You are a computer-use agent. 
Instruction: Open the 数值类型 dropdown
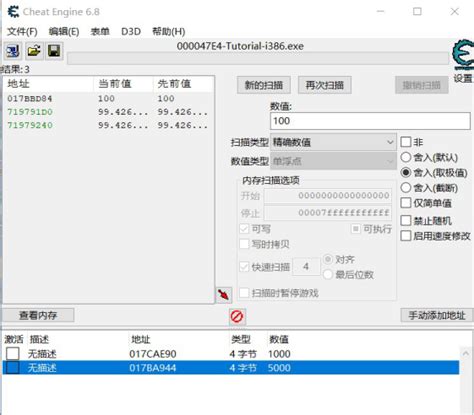[333, 162]
